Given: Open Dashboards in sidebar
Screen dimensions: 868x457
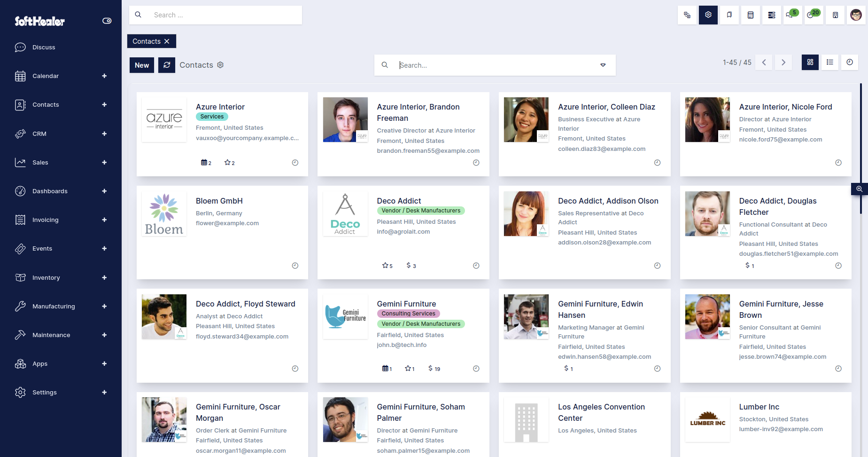Looking at the screenshot, I should tap(50, 191).
